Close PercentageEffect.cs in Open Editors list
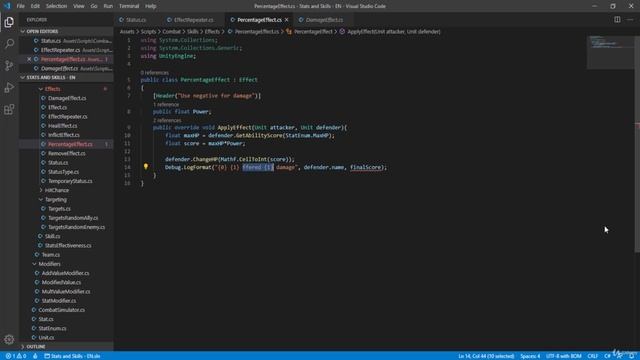Image resolution: width=640 pixels, height=360 pixels. [x=29, y=59]
